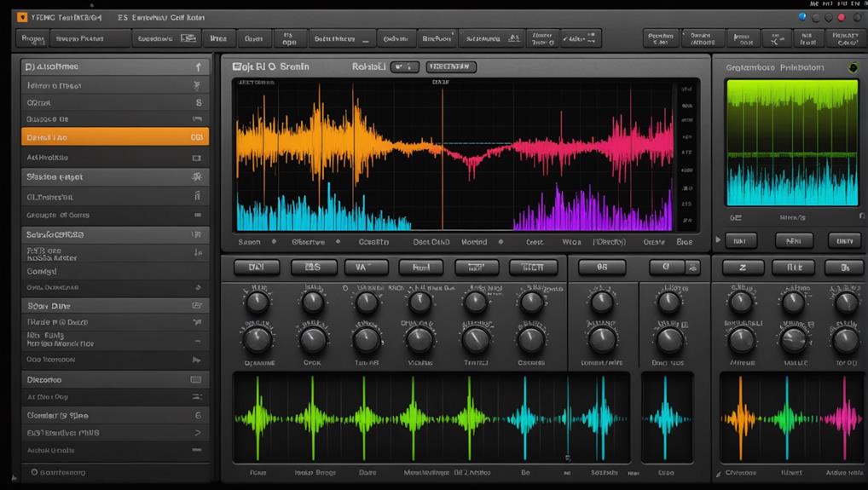This screenshot has width=868, height=490.
Task: Click the triangle icon on Scitamnra toolbar item
Action: tap(513, 38)
